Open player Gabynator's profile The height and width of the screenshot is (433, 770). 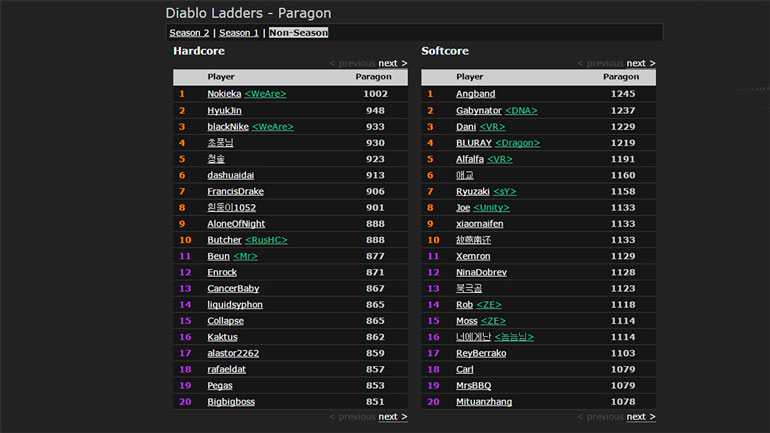point(479,110)
